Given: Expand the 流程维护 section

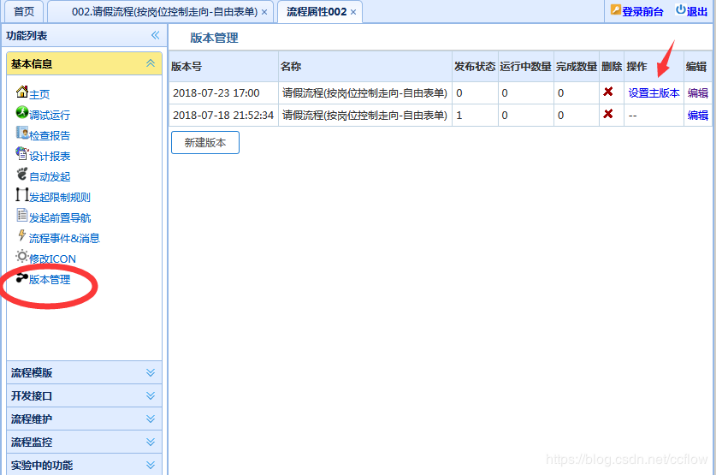Looking at the screenshot, I should click(x=150, y=419).
